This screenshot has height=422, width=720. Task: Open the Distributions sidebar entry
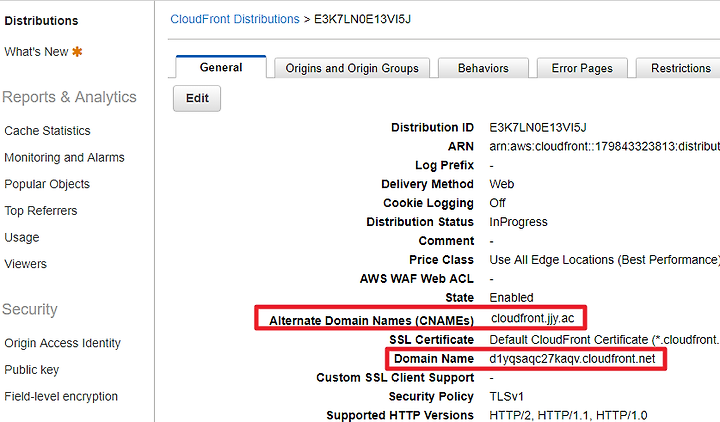(41, 21)
